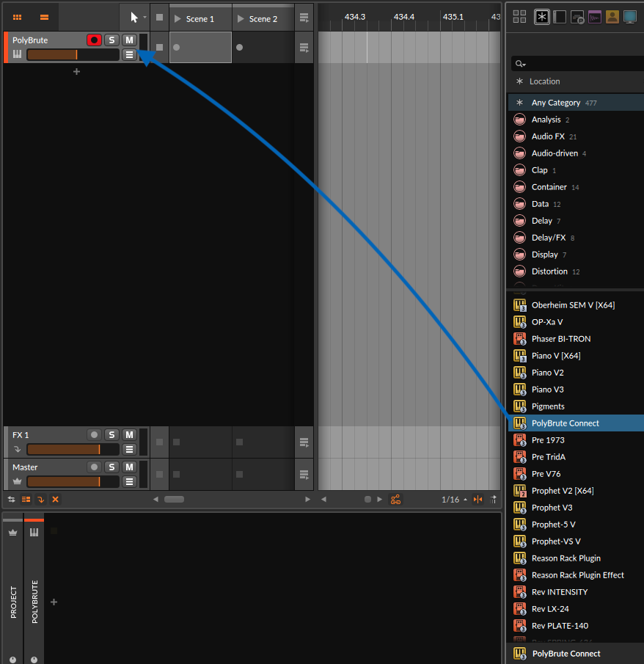Mute the FX 1 track
The height and width of the screenshot is (664, 644).
(129, 435)
